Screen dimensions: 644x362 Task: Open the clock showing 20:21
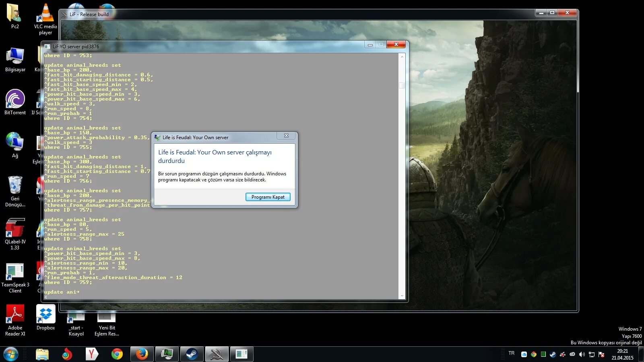click(623, 354)
